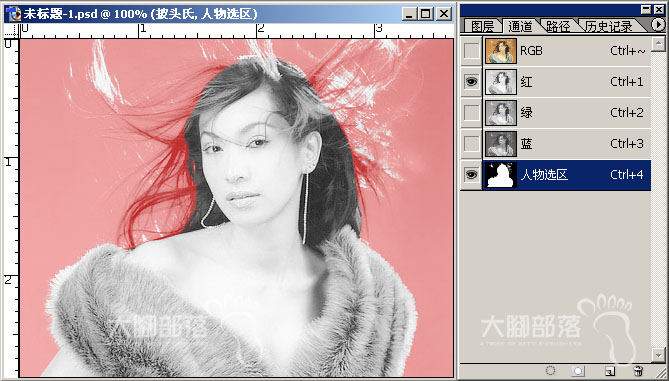Click the Ctrl+1 shortcut text
Image resolution: width=669 pixels, height=381 pixels.
(626, 81)
